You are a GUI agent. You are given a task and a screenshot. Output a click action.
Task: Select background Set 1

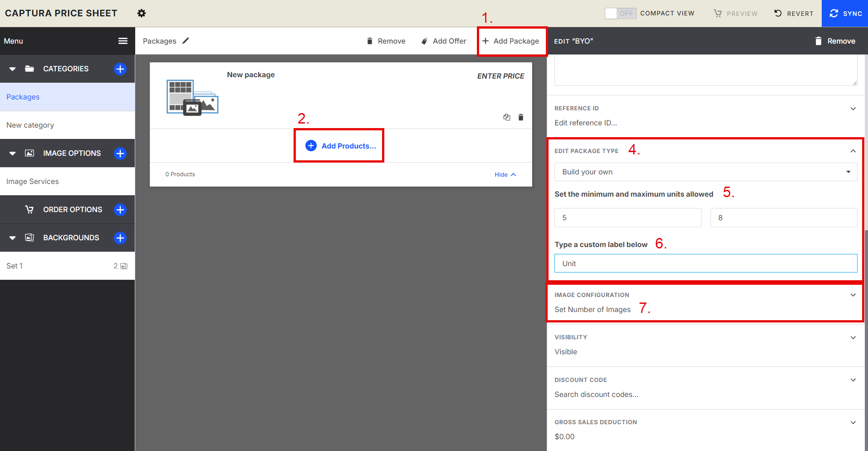click(x=67, y=266)
